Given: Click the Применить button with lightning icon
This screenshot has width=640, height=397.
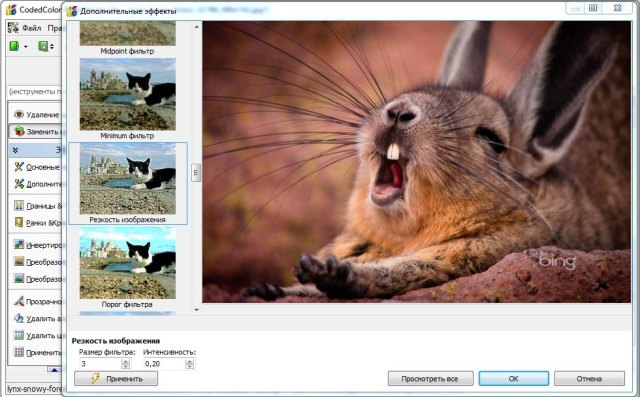Looking at the screenshot, I should point(116,379).
